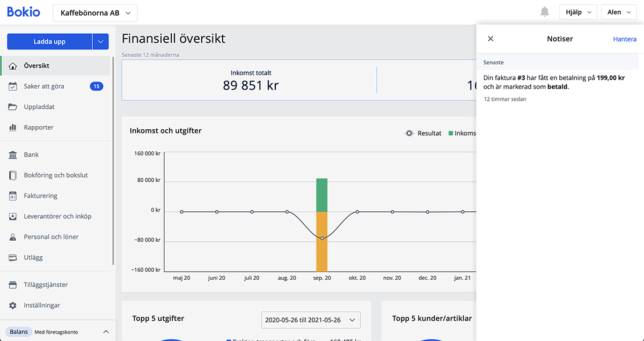Open Saker att göra in sidebar
Image resolution: width=644 pixels, height=341 pixels.
[x=44, y=86]
